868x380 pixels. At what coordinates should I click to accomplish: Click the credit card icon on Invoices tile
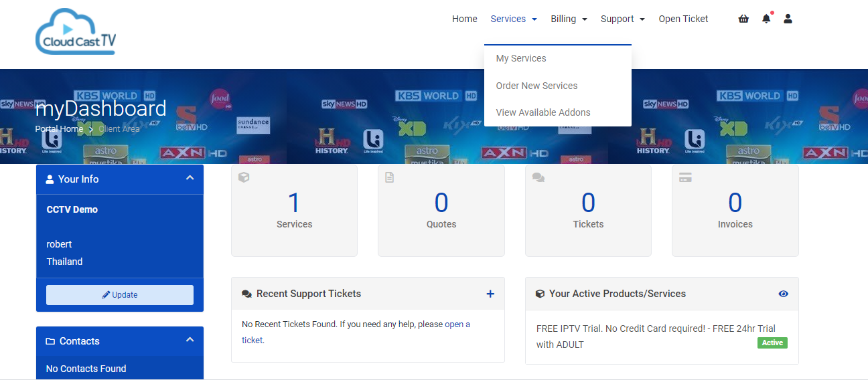[x=685, y=177]
